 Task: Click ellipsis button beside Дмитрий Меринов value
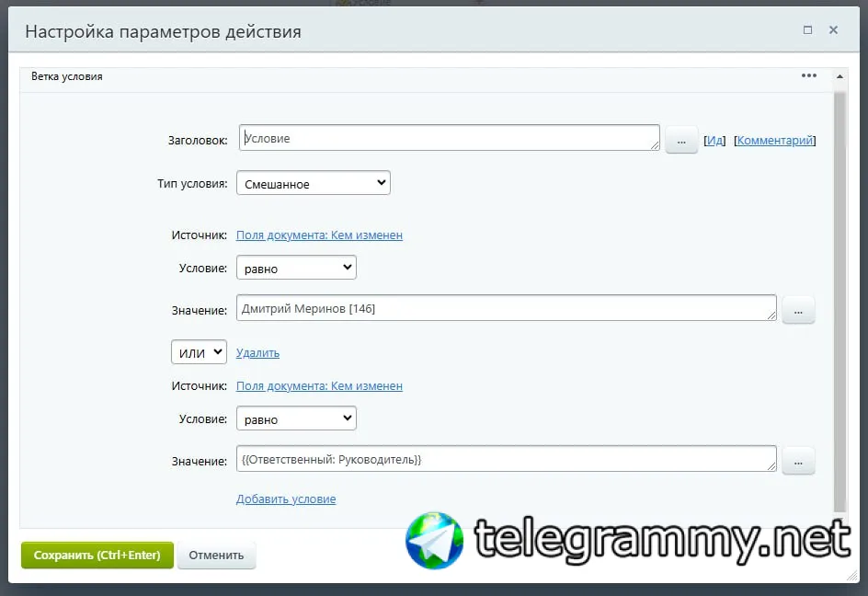tap(798, 310)
